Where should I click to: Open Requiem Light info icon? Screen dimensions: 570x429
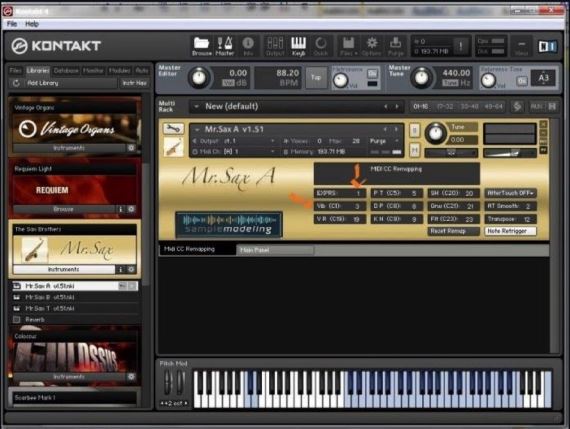(x=121, y=209)
